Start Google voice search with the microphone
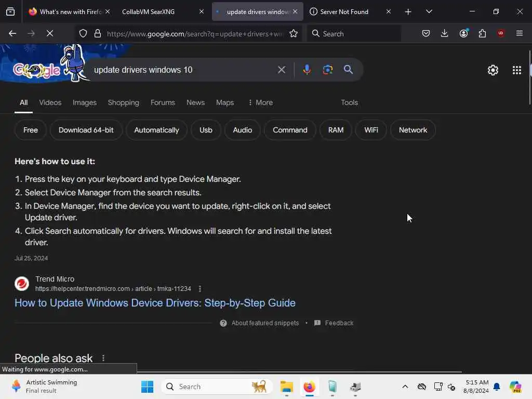The height and width of the screenshot is (399, 532). point(307,70)
